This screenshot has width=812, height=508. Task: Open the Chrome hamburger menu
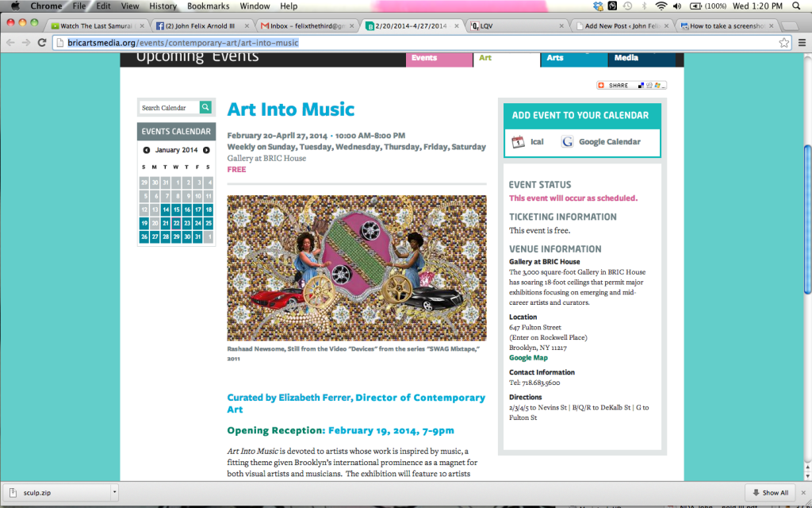tap(802, 43)
